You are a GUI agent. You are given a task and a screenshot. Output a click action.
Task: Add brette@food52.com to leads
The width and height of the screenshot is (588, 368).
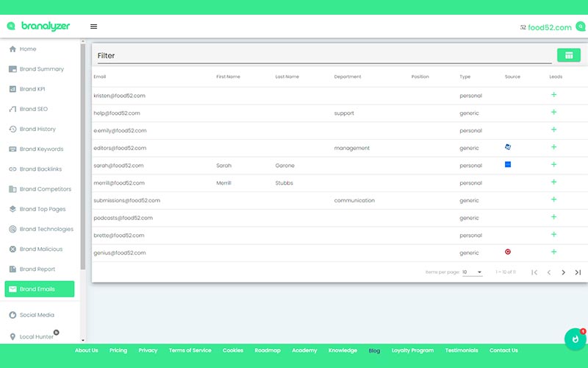point(553,235)
